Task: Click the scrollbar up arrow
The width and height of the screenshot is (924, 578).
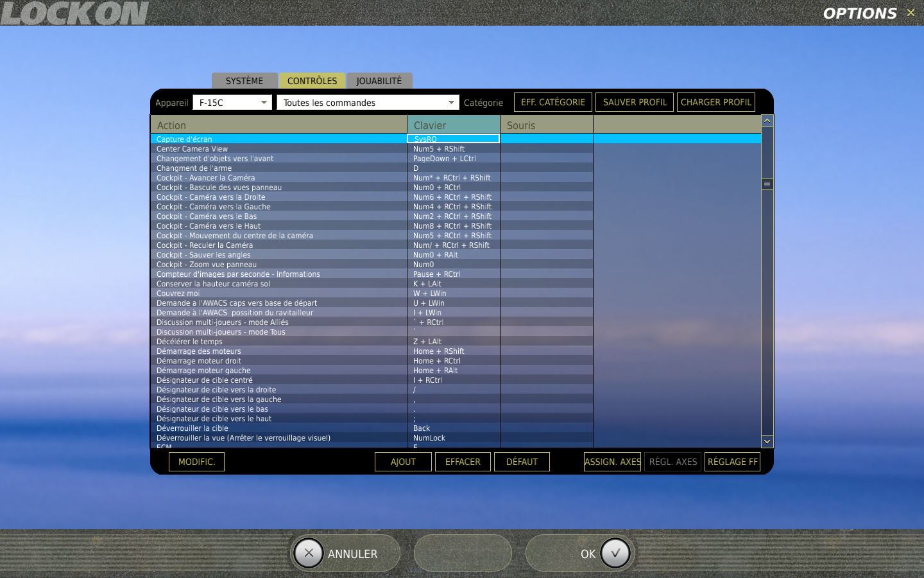Action: (x=767, y=121)
